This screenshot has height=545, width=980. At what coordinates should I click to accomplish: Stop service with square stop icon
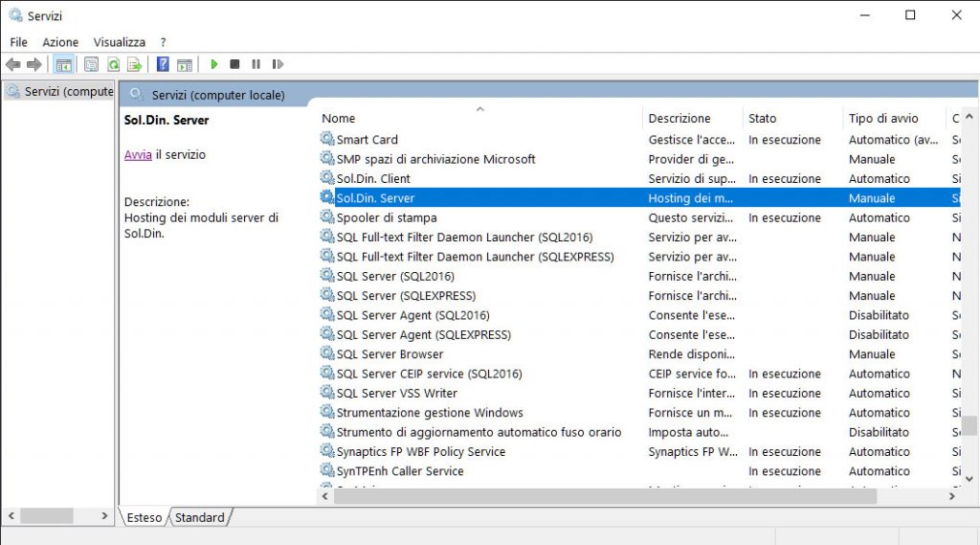[235, 64]
